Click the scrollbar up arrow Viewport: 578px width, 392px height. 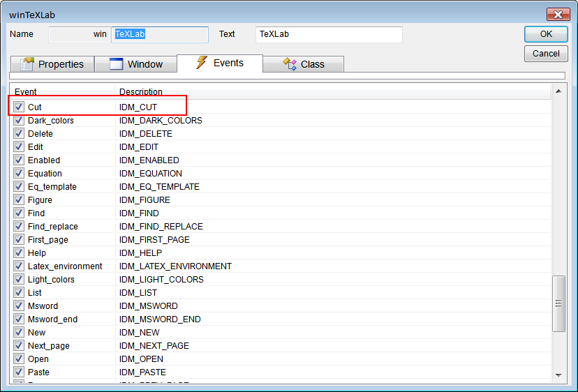tap(558, 91)
